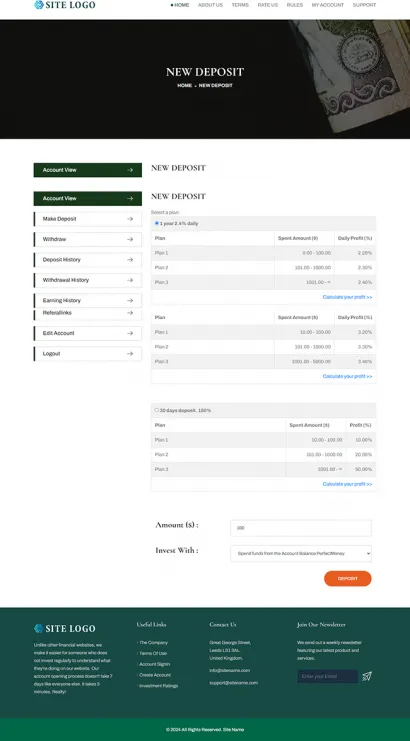Click the Amount ($) input field
The image size is (410, 741).
pos(301,528)
